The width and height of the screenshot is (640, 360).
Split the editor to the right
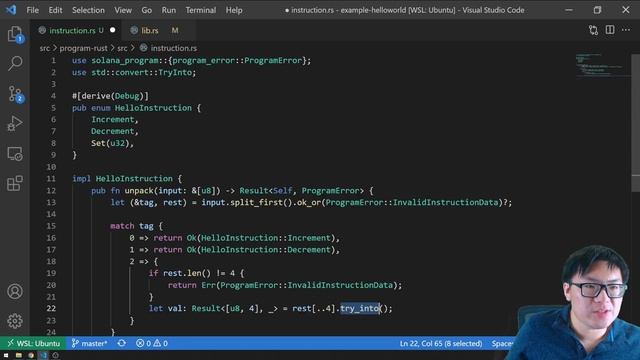tap(610, 30)
